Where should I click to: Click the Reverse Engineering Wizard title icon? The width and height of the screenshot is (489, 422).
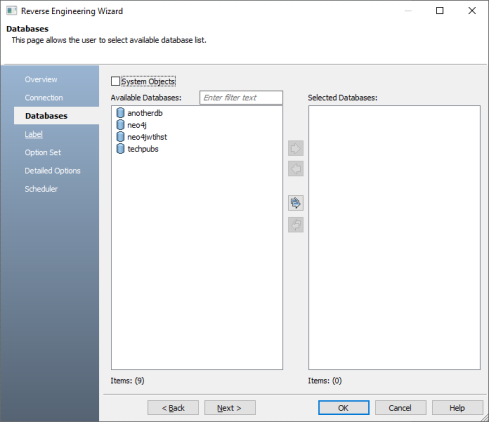pyautogui.click(x=11, y=11)
